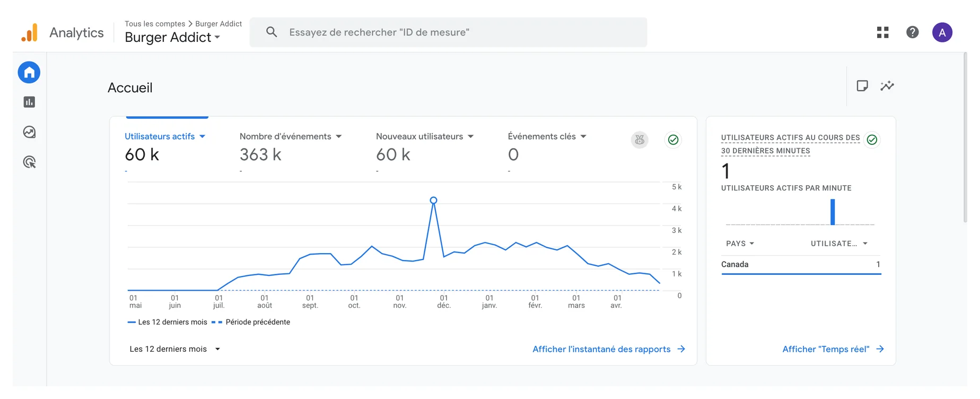980x399 pixels.
Task: Open the Les 12 derniers mois date range dropdown
Action: [175, 349]
